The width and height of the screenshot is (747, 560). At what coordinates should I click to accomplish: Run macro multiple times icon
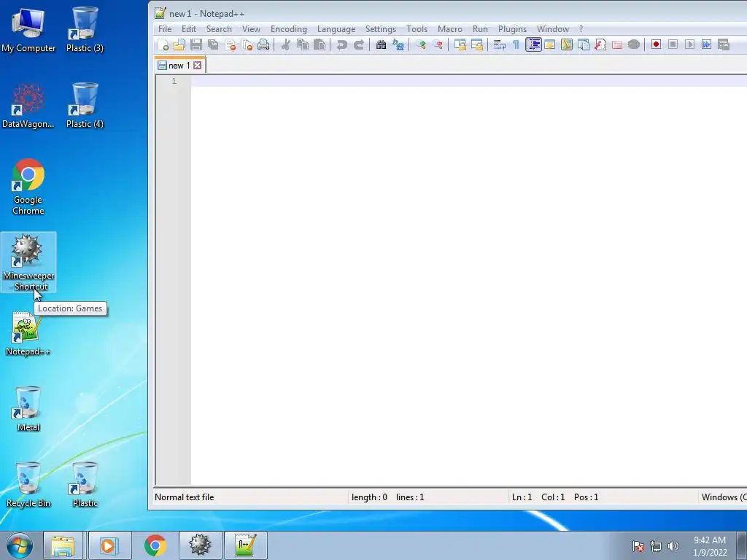click(706, 44)
